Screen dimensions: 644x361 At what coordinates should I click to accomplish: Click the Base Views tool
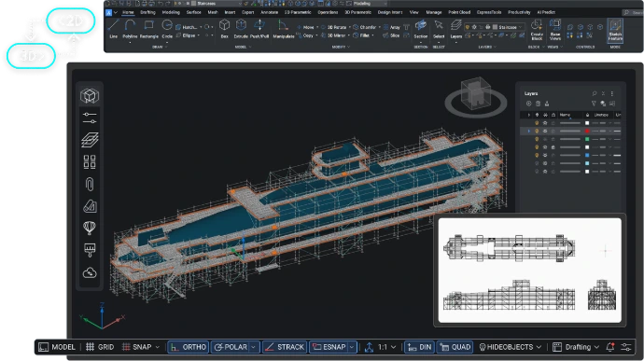555,30
